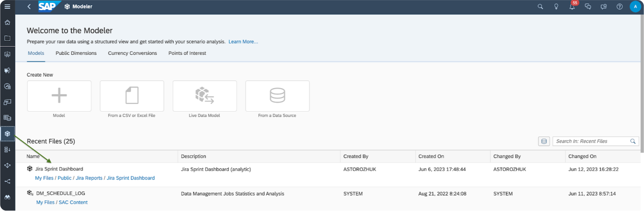
Task: Click Jira Reports in the breadcrumb path
Action: pos(89,178)
